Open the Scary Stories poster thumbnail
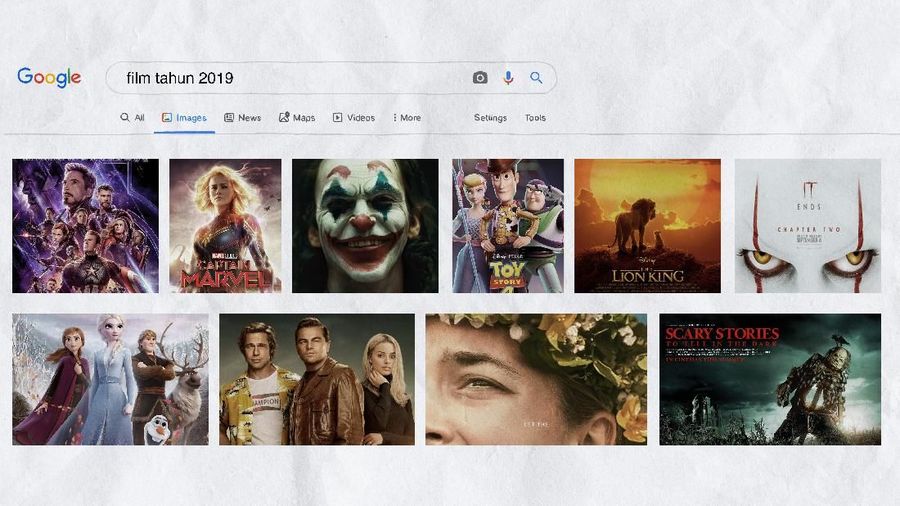The height and width of the screenshot is (506, 900). tap(770, 379)
